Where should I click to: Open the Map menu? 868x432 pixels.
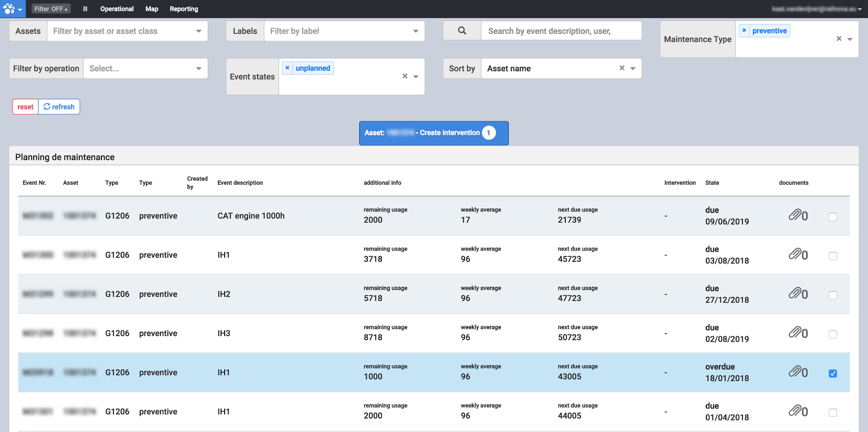point(152,9)
